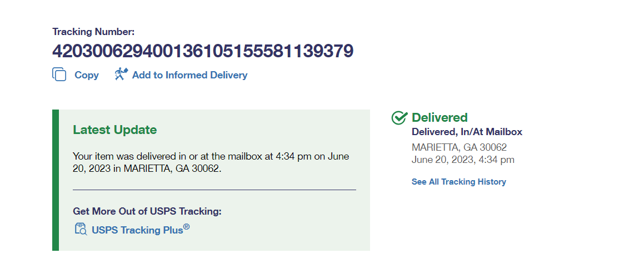
Task: Click the Informed Delivery mail carrier icon
Action: [x=121, y=74]
